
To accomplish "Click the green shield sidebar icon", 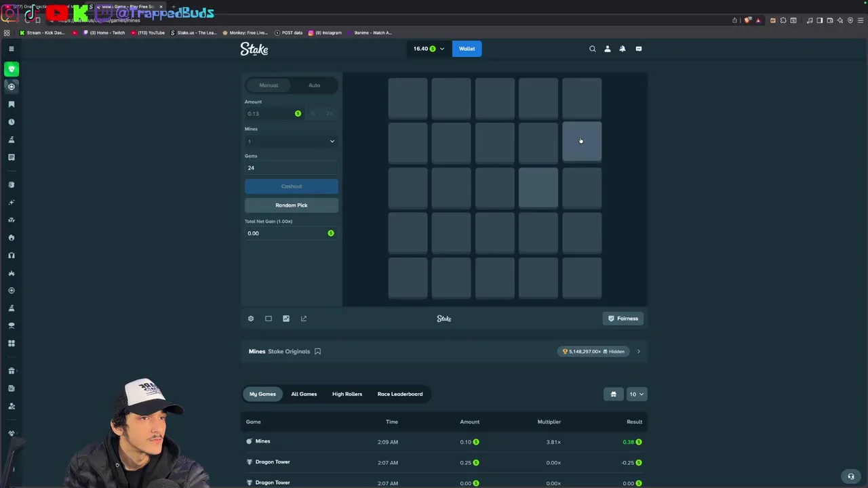I will point(12,69).
